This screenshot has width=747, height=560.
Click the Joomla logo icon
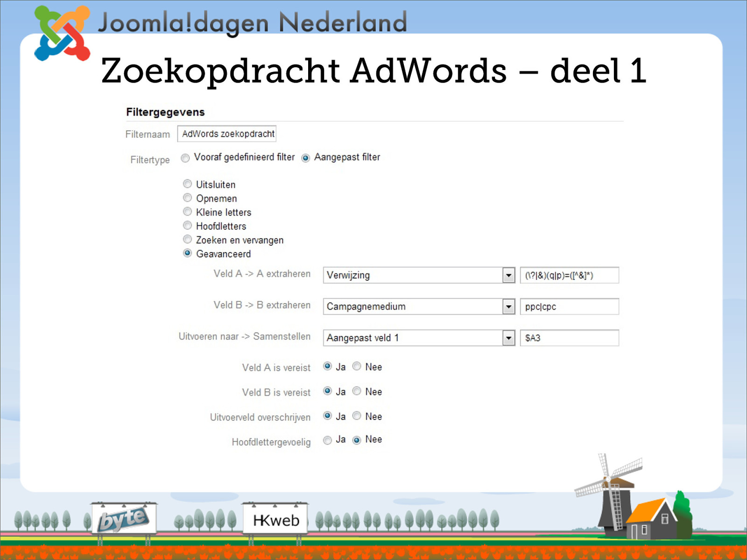(x=62, y=33)
